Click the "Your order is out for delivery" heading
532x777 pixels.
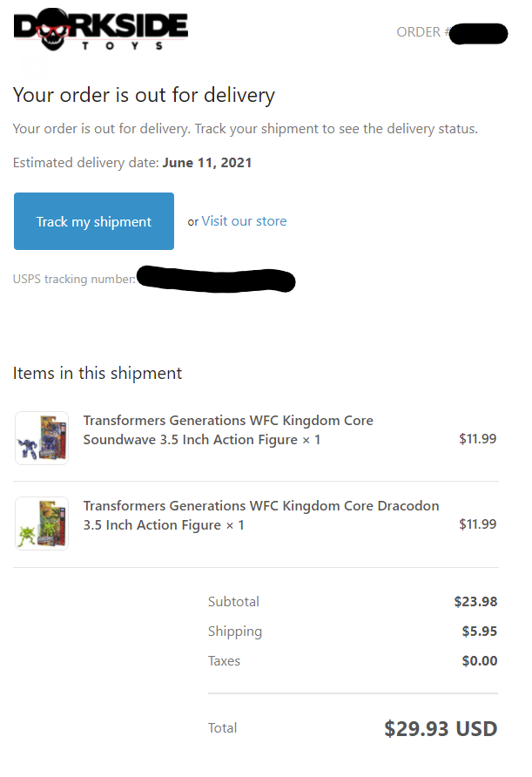144,95
